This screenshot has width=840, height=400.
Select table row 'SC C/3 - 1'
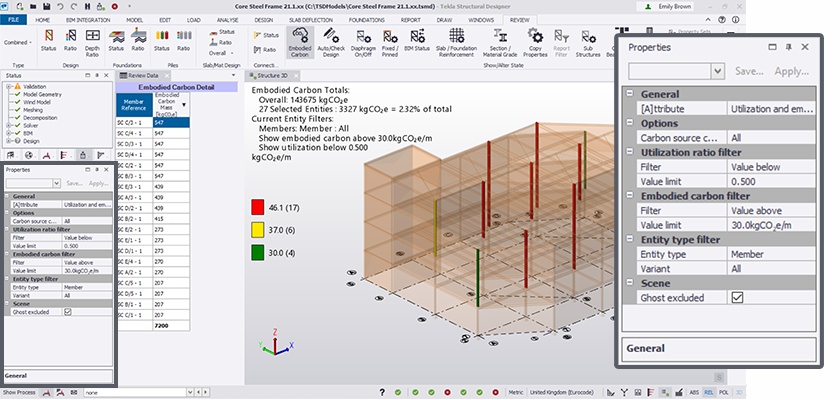tap(153, 122)
